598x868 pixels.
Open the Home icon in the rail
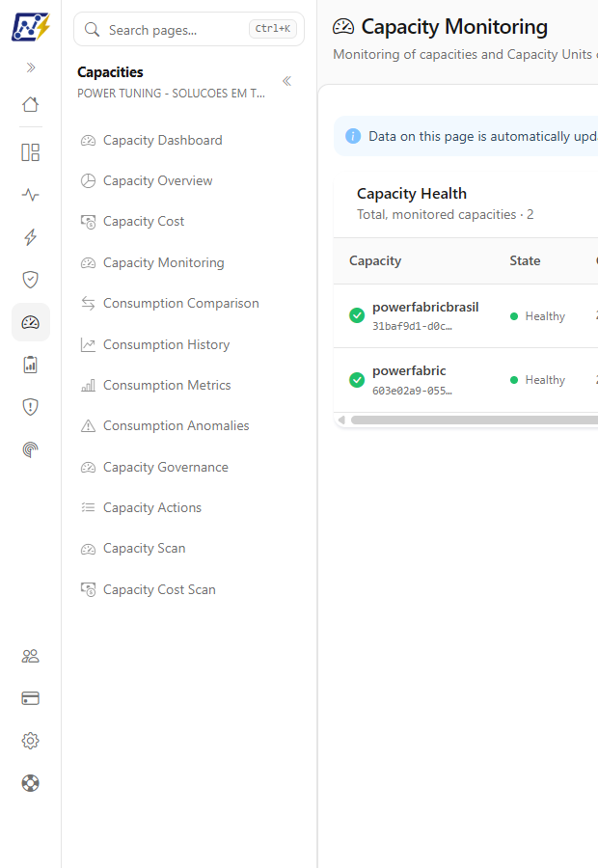[x=31, y=104]
